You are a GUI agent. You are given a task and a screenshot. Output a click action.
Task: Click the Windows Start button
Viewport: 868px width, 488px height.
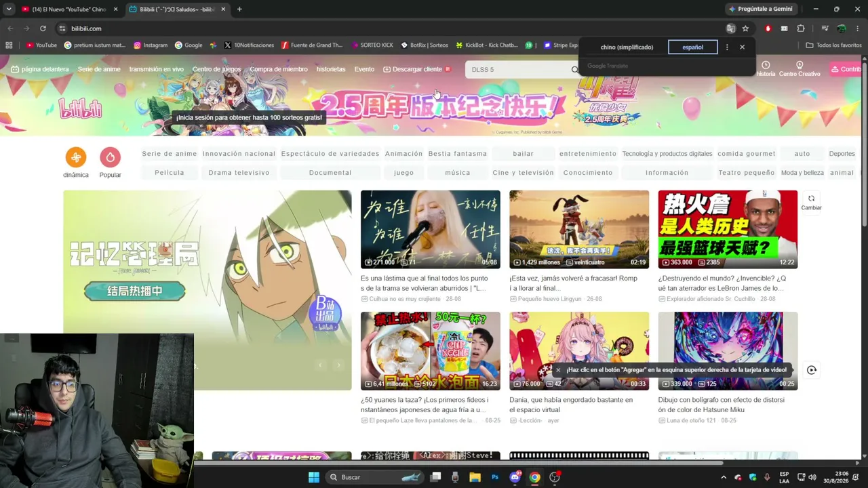click(314, 477)
